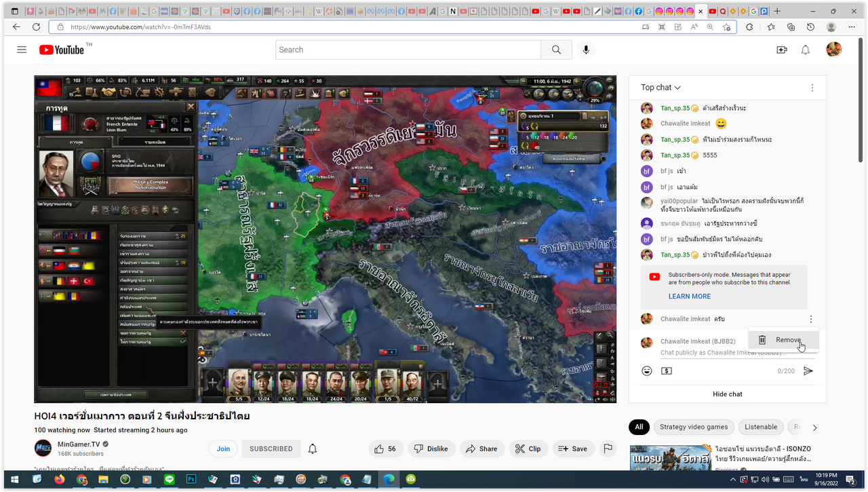This screenshot has width=868, height=492.
Task: Select the Strategy video games chip
Action: (x=694, y=427)
